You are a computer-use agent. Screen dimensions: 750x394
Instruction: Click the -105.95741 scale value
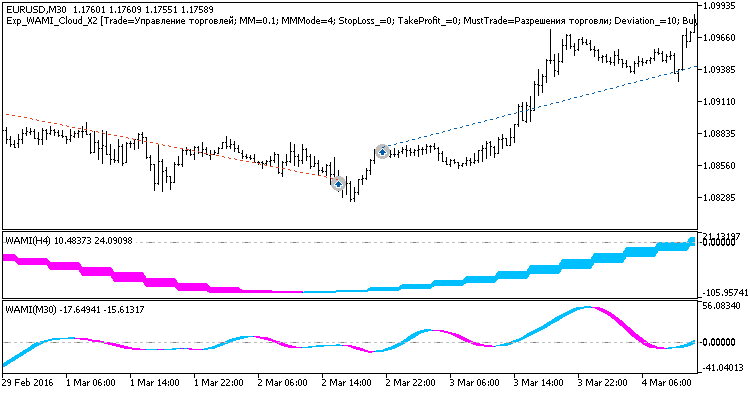pos(725,293)
